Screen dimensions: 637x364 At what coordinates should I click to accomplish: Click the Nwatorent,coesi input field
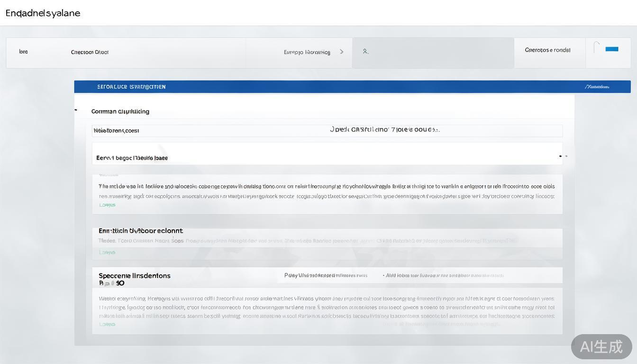[209, 130]
